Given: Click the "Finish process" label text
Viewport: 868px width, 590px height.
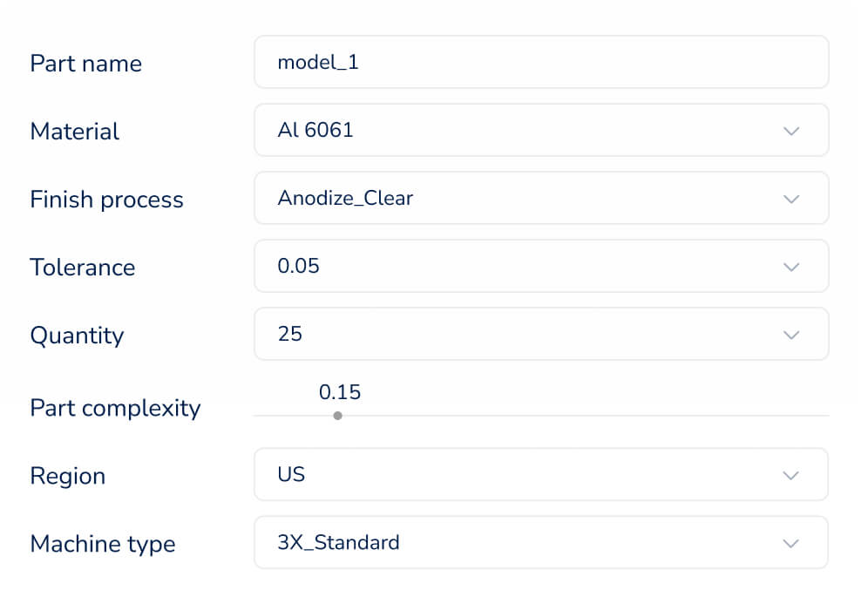Looking at the screenshot, I should tap(106, 200).
